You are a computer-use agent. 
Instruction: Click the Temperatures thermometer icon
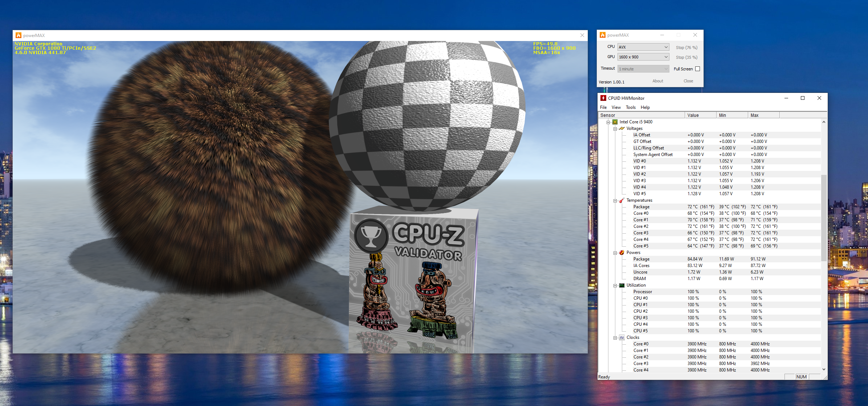tap(622, 200)
